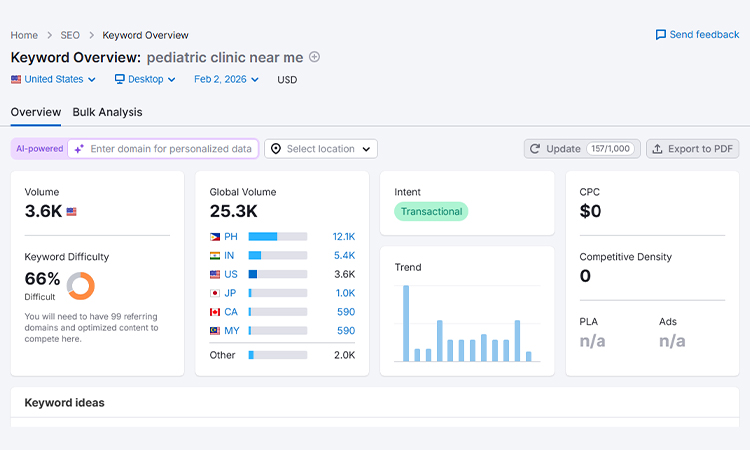The width and height of the screenshot is (750, 450).
Task: Open the Select location dropdown
Action: click(x=320, y=149)
